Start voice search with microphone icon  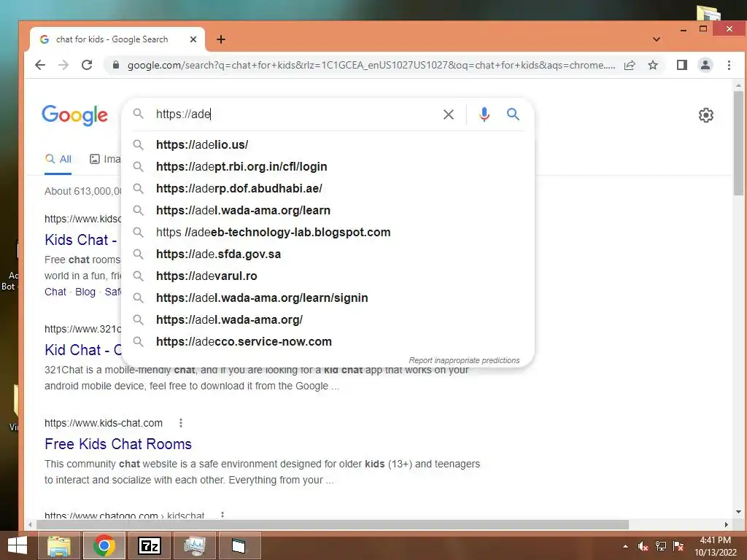(484, 114)
